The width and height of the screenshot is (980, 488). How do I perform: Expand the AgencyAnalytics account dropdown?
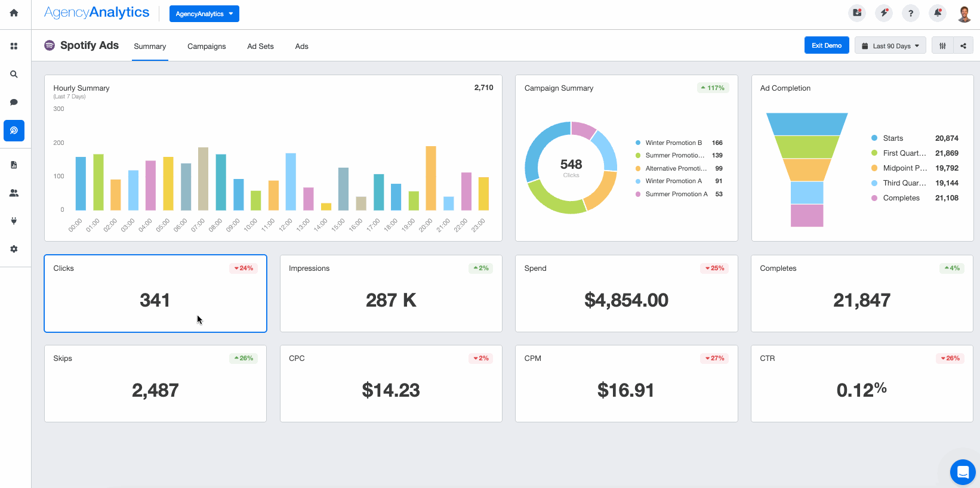pos(204,14)
